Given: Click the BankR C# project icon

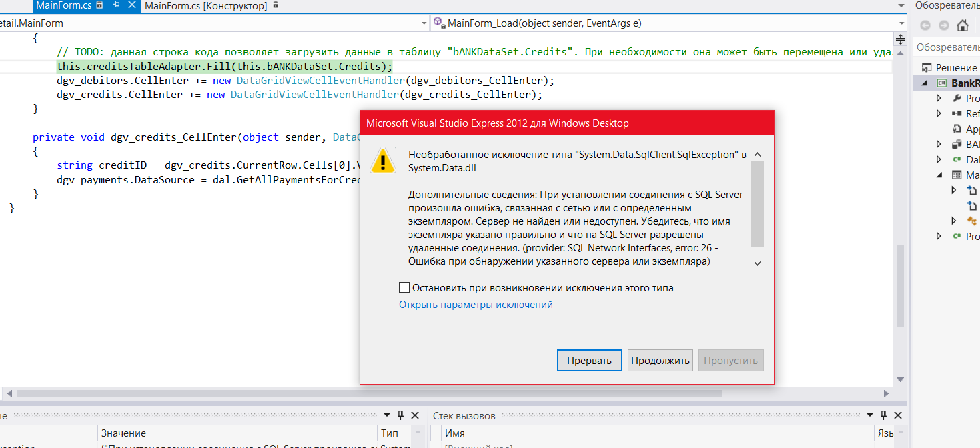Looking at the screenshot, I should tap(942, 83).
